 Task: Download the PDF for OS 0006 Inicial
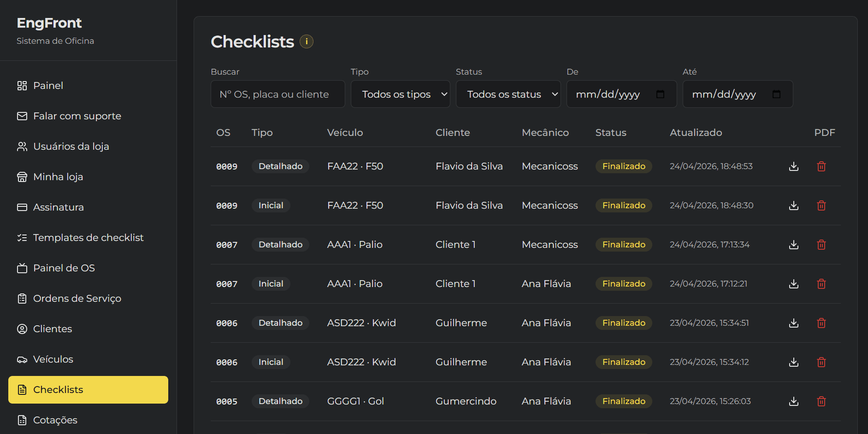click(x=793, y=362)
